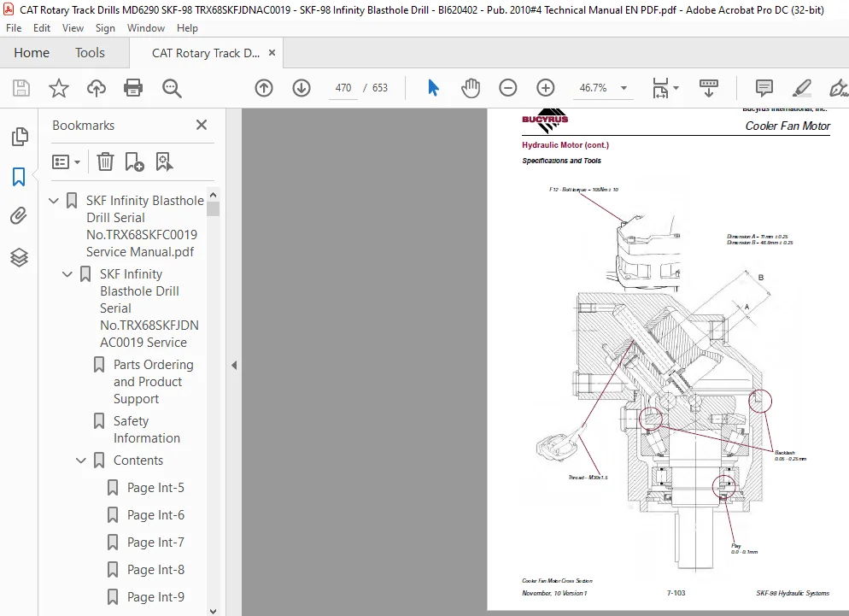The width and height of the screenshot is (849, 616).
Task: Delete selected bookmark trash icon
Action: point(105,161)
